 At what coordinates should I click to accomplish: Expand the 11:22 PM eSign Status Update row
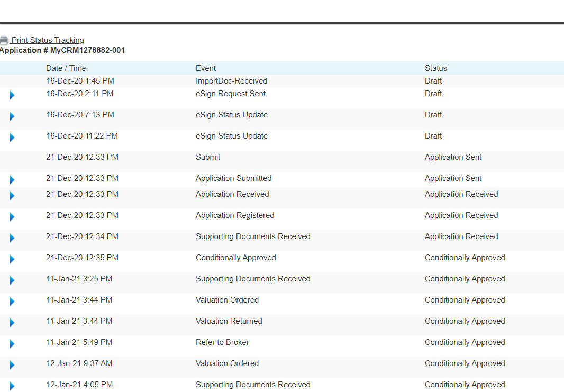coord(11,138)
